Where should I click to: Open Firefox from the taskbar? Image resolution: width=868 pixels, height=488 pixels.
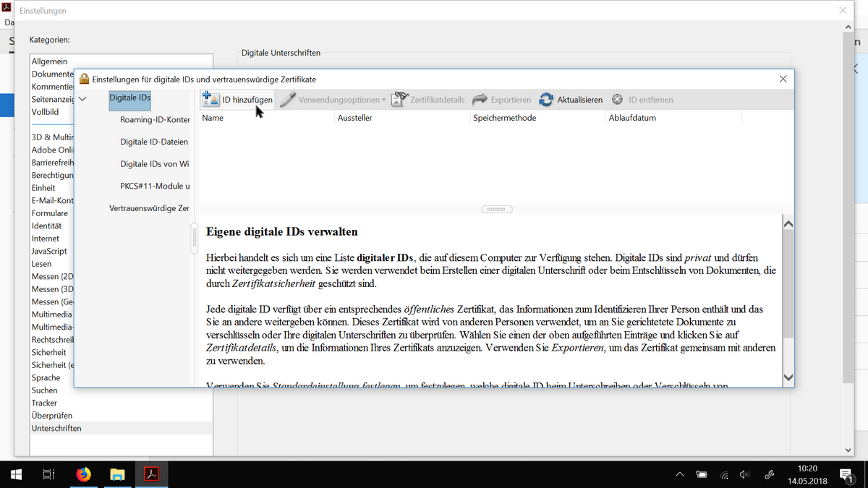(x=84, y=474)
